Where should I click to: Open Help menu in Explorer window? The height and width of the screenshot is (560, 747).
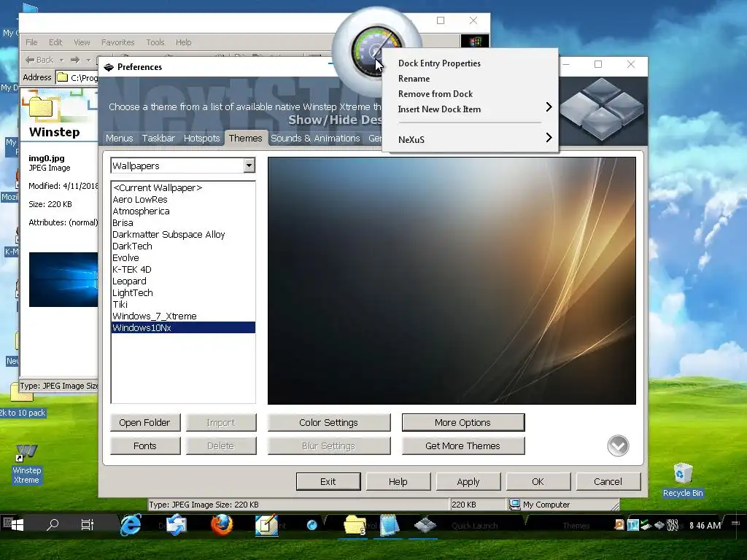pyautogui.click(x=183, y=42)
